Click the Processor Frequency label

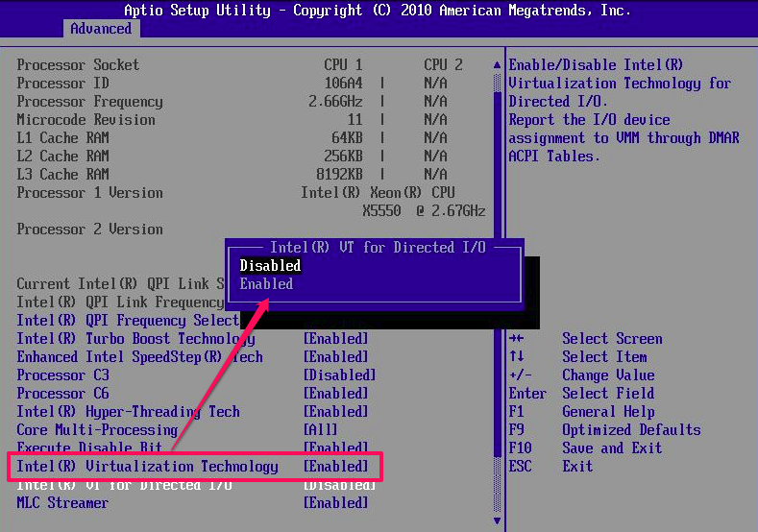89,102
